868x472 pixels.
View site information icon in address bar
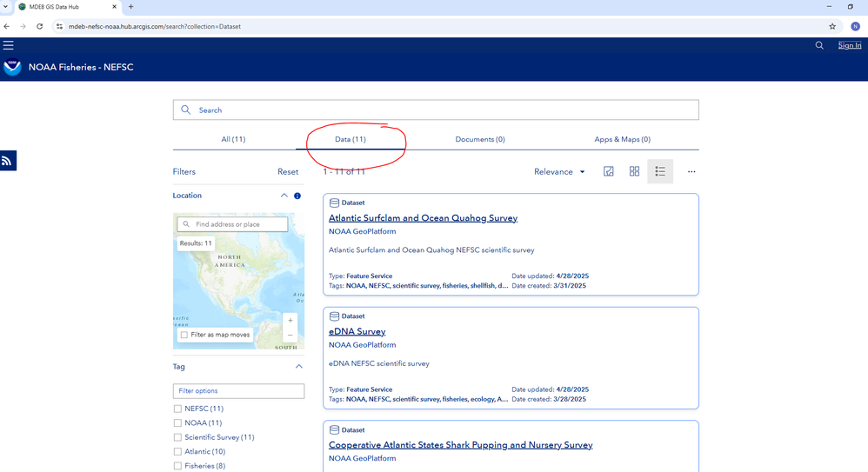click(x=60, y=26)
